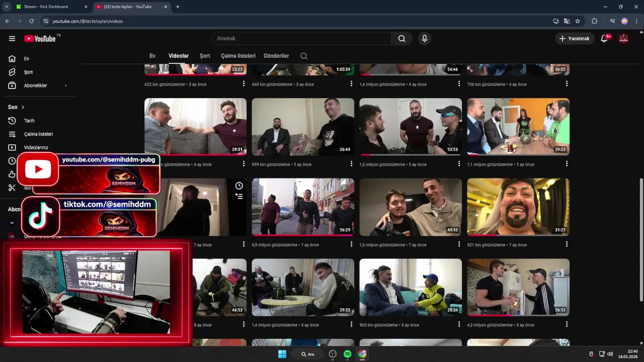
Task: Open options menu for 8,9 milyon görüntülenme video
Action: click(351, 244)
